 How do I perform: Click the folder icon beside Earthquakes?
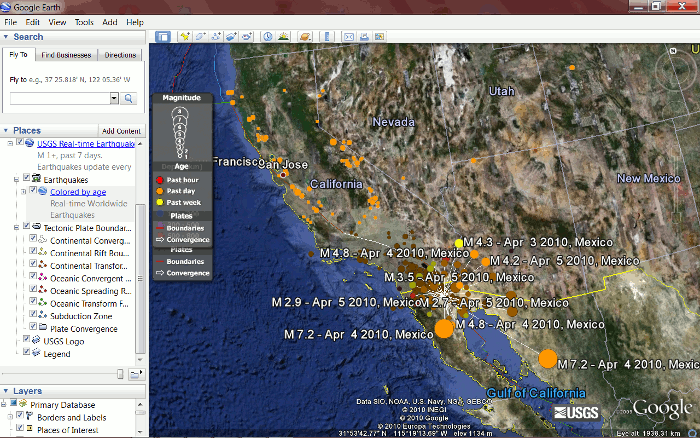37,179
